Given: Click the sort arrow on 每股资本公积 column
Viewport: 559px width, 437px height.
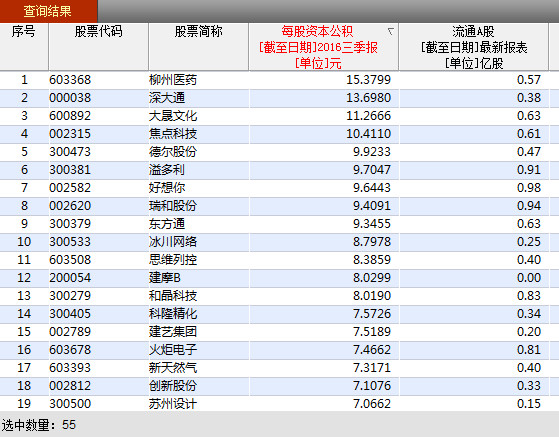Looking at the screenshot, I should click(391, 32).
